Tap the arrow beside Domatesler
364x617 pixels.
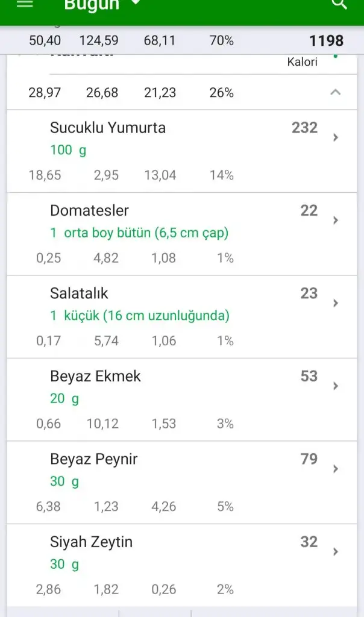(x=336, y=221)
